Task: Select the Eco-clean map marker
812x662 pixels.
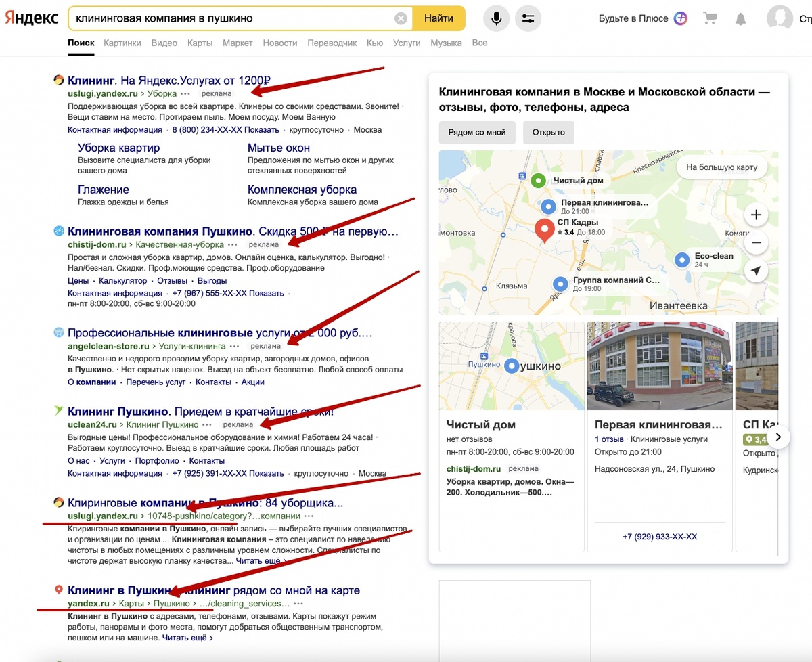Action: coord(682,260)
